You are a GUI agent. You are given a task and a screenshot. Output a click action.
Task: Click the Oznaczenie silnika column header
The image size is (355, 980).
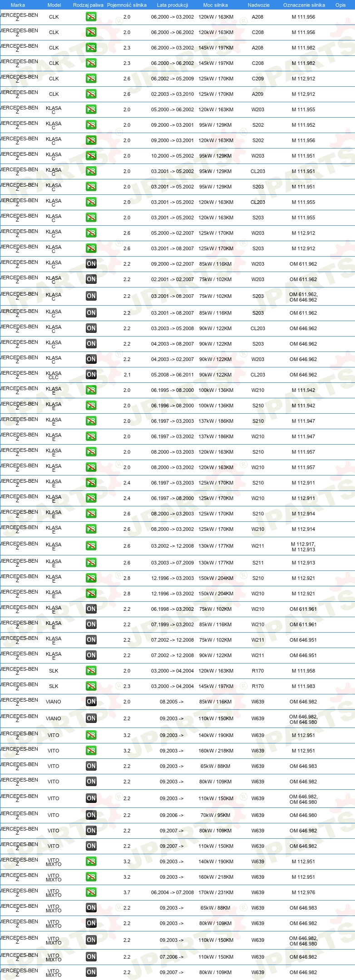pos(304,5)
